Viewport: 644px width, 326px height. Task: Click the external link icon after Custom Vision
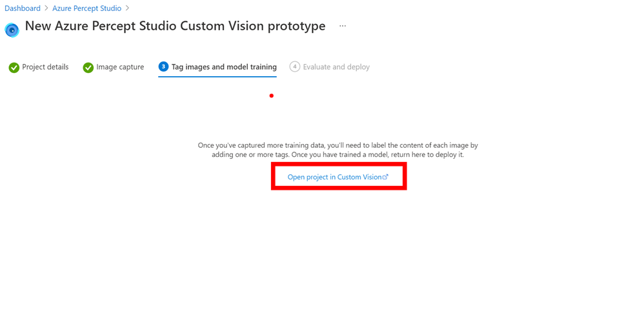point(385,177)
